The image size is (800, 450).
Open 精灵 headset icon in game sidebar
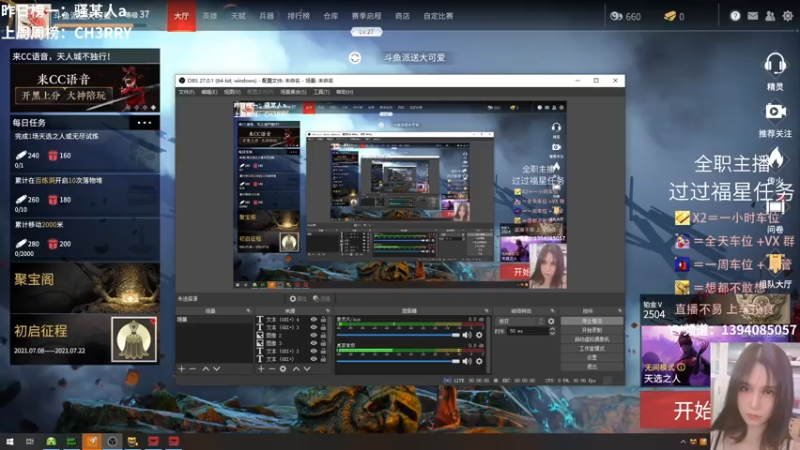(x=774, y=65)
